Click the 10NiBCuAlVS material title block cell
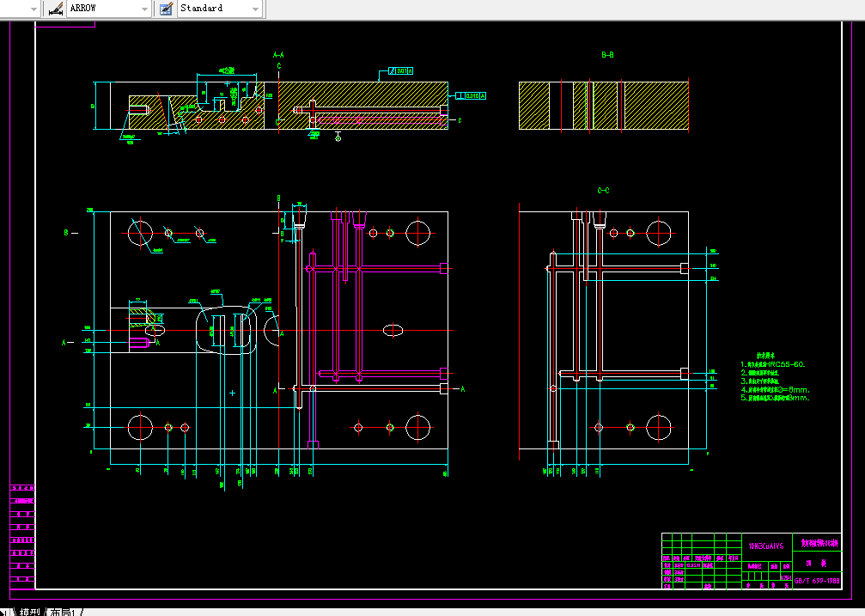Screen dimensions: 865x616 pos(766,546)
